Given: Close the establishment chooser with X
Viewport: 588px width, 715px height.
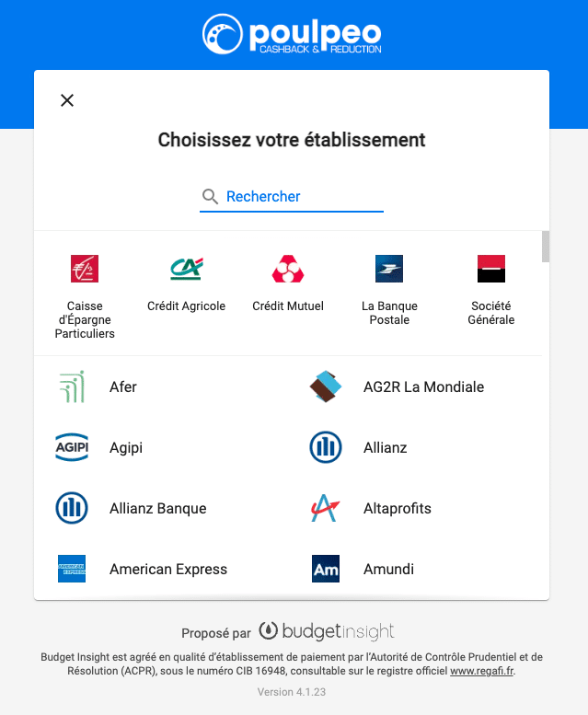Looking at the screenshot, I should pyautogui.click(x=67, y=100).
